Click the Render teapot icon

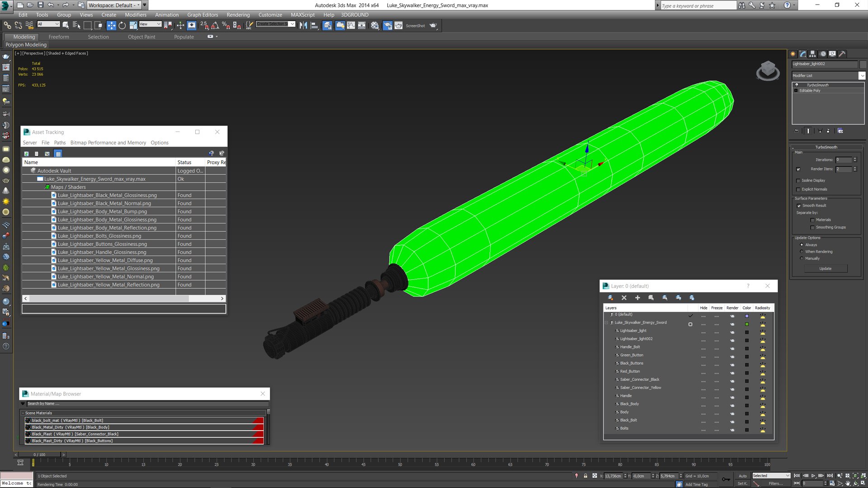[433, 25]
